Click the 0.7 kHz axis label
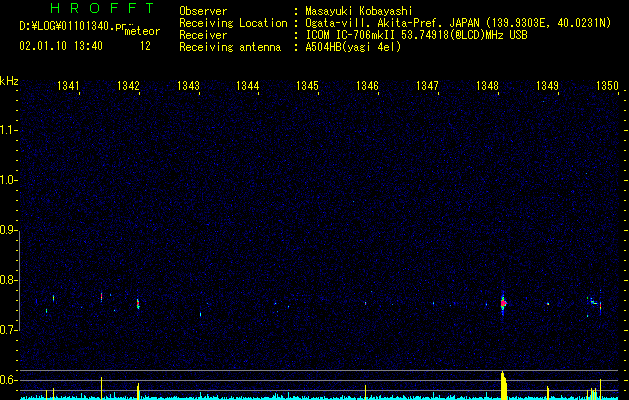Image resolution: width=629 pixels, height=400 pixels. [x=9, y=330]
